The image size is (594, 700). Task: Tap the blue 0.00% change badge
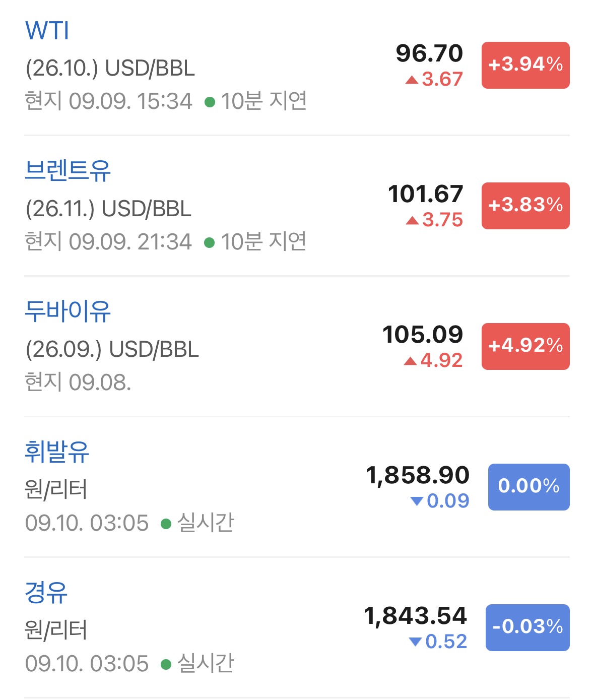(529, 487)
